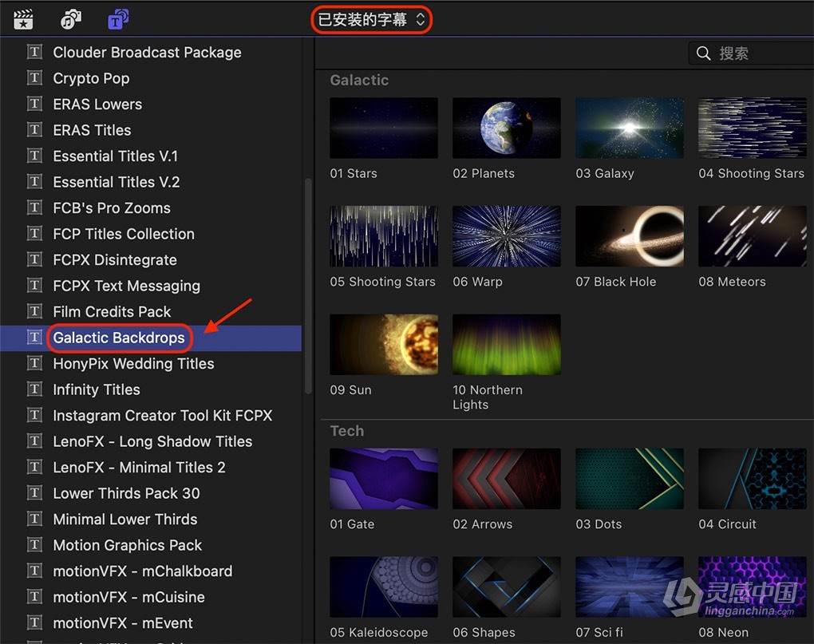Click the icon beside Lower Thirds Pack 30

tap(34, 493)
